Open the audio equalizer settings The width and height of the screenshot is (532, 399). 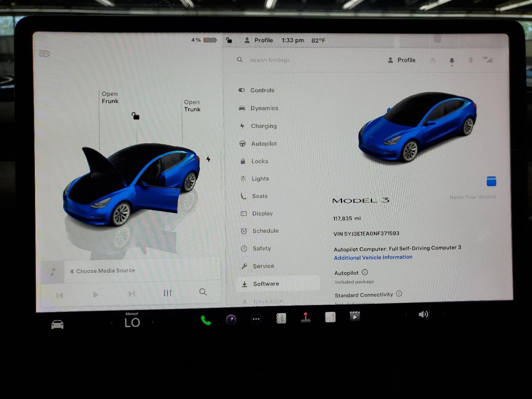pos(167,293)
